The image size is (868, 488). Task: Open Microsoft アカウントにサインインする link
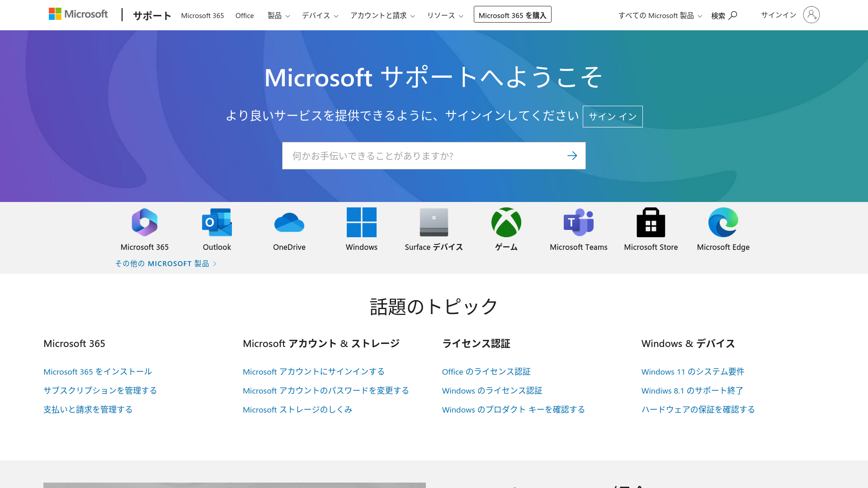point(313,371)
